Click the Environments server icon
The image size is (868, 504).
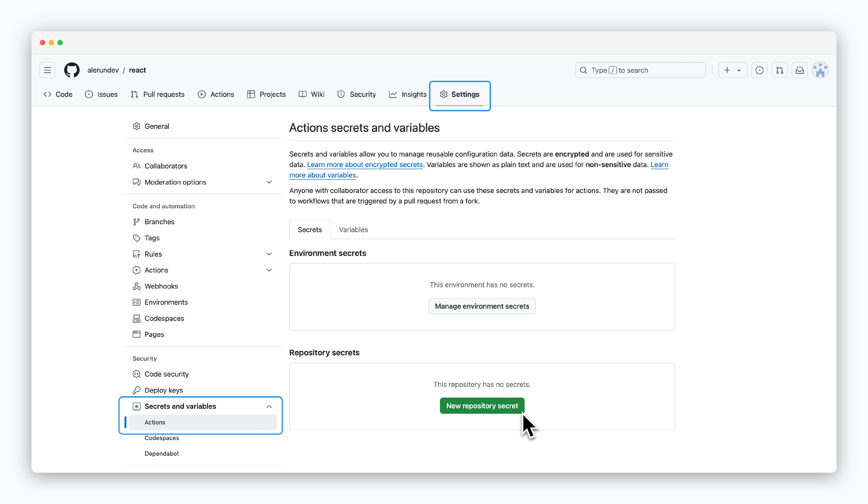point(136,302)
